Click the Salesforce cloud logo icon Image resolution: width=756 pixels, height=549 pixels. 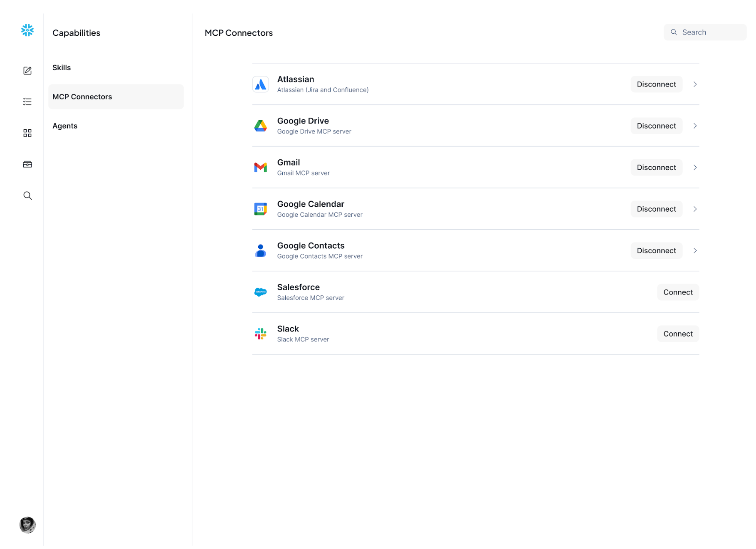[x=261, y=292]
